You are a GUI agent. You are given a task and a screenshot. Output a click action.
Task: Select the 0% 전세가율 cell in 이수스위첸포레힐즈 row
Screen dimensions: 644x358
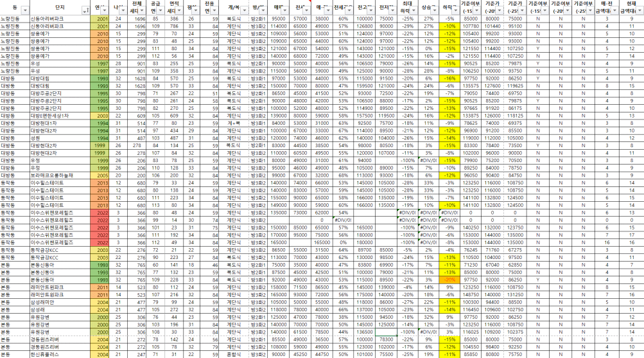tap(343, 242)
